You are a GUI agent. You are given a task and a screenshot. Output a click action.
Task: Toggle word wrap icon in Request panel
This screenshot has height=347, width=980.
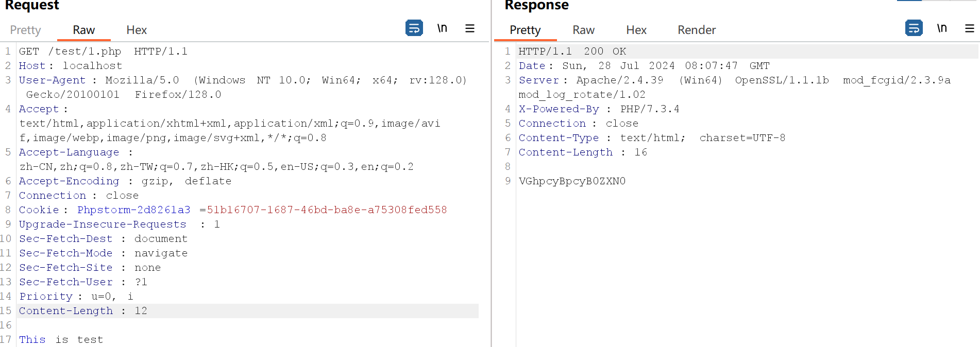[x=414, y=28]
